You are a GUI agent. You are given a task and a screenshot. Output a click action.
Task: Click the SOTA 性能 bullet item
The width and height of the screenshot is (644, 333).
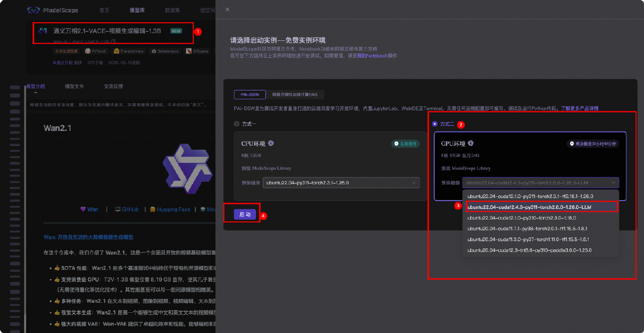135,268
